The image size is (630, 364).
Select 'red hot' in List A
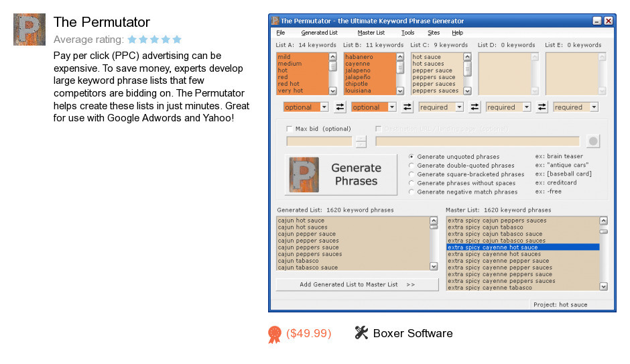pyautogui.click(x=288, y=84)
